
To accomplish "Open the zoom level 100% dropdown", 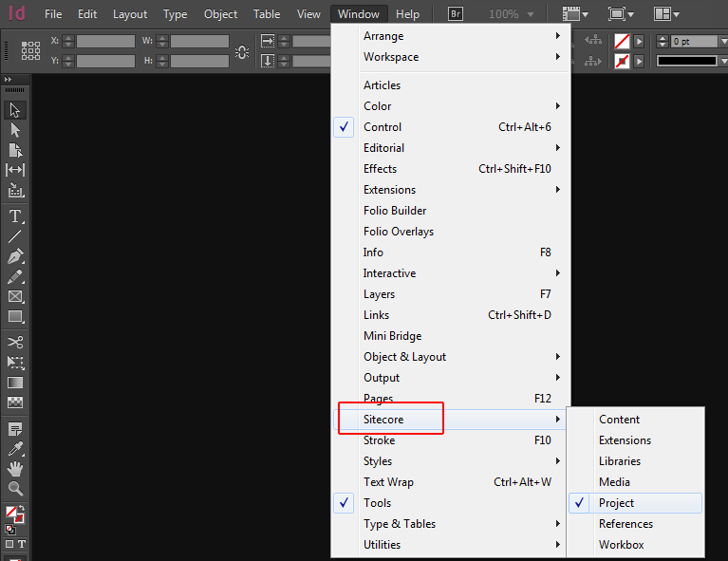I will [512, 14].
